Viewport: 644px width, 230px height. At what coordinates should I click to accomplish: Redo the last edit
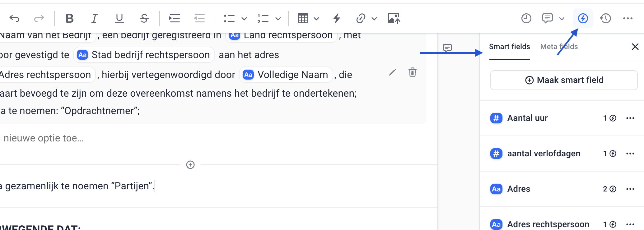tap(39, 19)
